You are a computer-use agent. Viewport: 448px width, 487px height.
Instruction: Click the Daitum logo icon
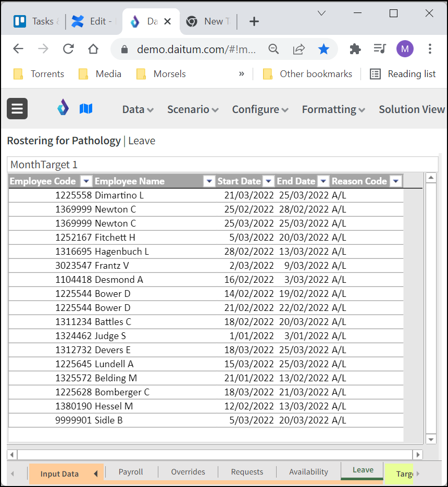click(x=63, y=108)
